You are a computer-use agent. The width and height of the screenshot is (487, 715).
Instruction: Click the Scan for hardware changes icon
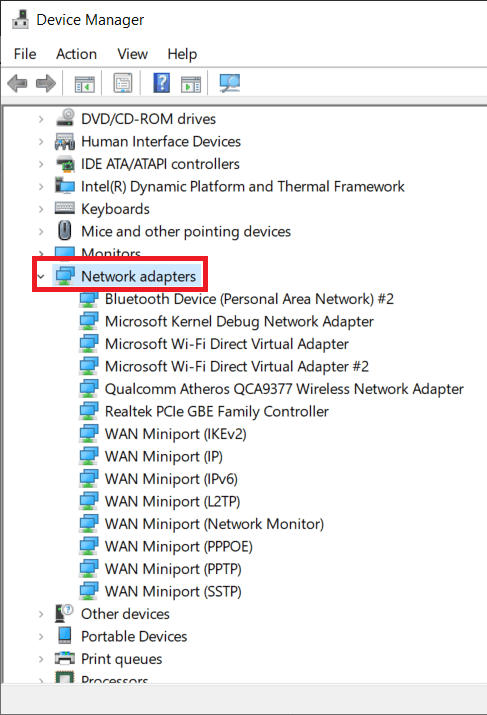click(230, 83)
